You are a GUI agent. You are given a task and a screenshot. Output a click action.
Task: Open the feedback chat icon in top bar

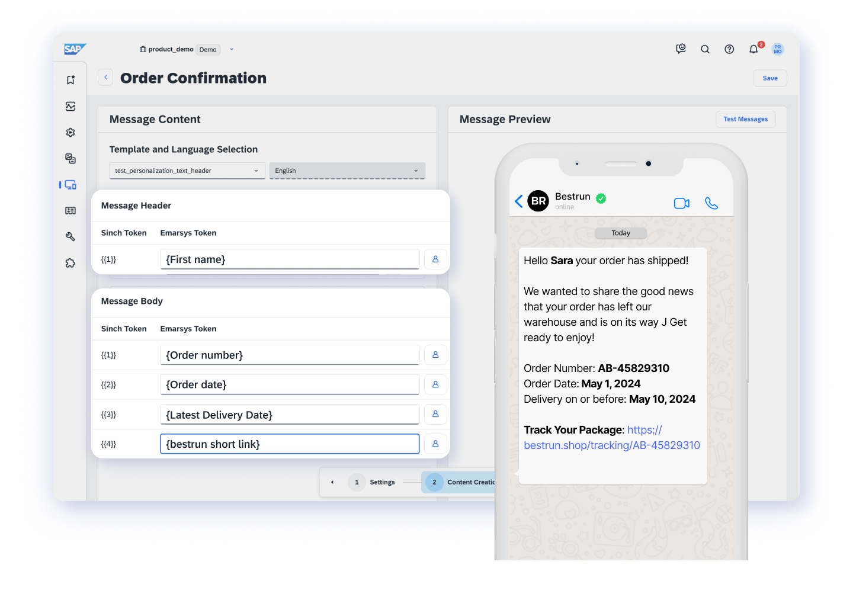[x=681, y=49]
